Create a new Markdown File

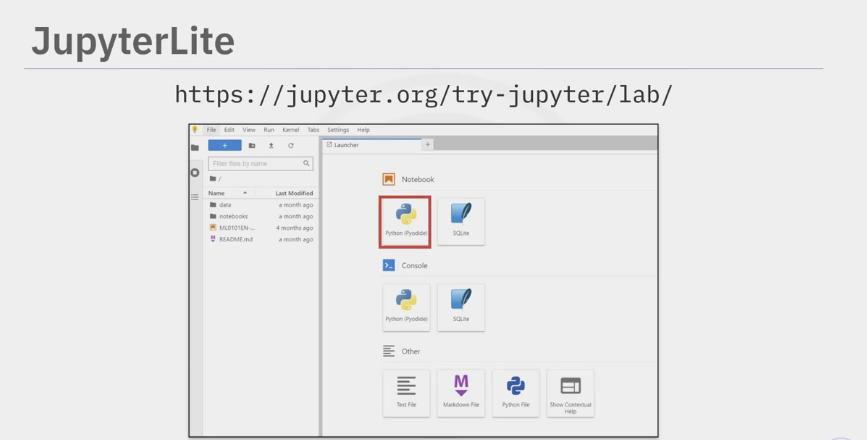460,393
